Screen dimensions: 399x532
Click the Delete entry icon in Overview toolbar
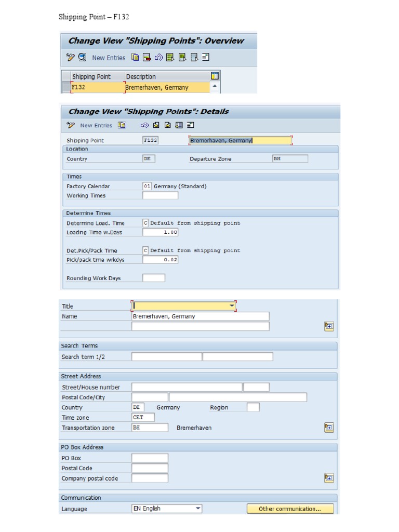coord(147,57)
